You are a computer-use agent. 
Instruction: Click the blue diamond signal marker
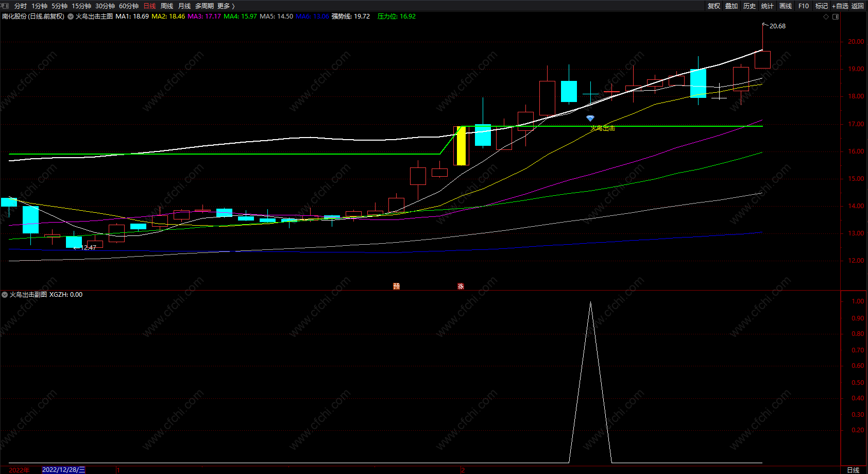click(x=590, y=118)
